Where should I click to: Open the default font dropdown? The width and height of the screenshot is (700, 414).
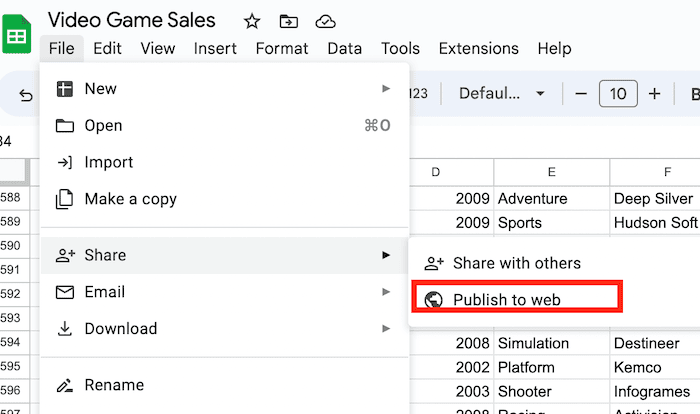[x=501, y=94]
